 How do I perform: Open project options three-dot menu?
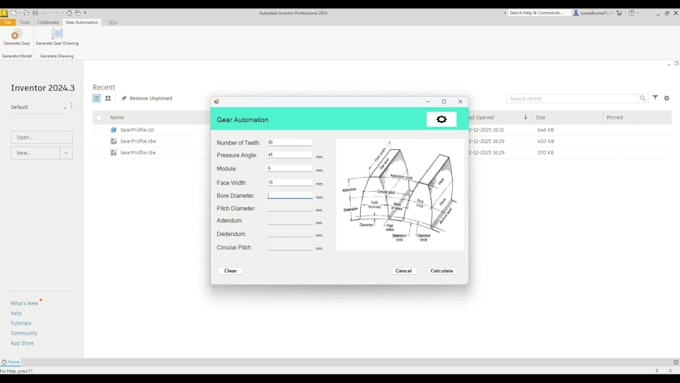[72, 106]
